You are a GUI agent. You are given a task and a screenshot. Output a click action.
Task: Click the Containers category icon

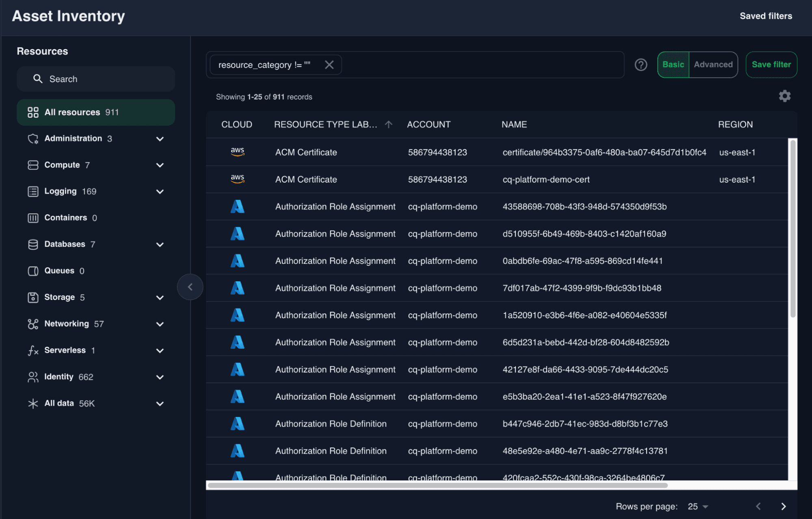pyautogui.click(x=33, y=218)
